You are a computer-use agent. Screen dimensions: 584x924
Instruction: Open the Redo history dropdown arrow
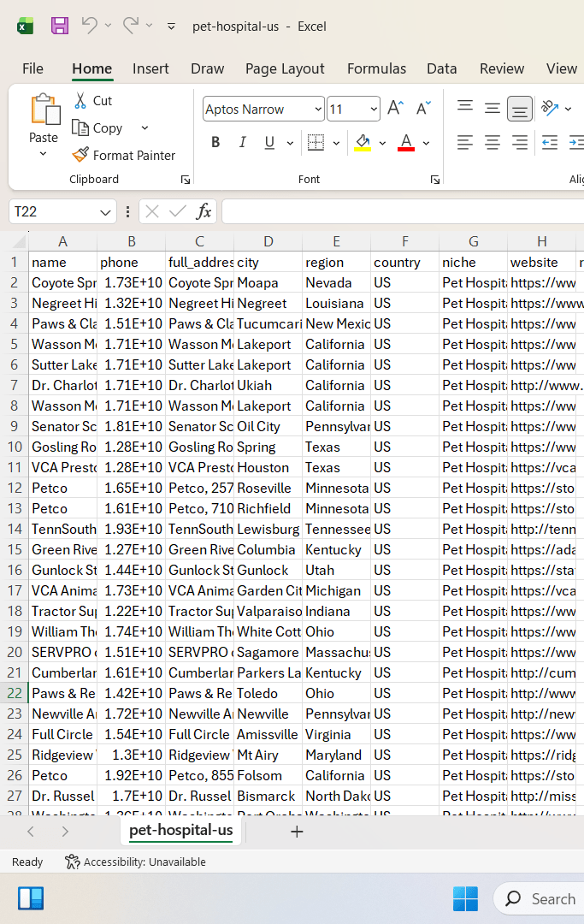149,26
